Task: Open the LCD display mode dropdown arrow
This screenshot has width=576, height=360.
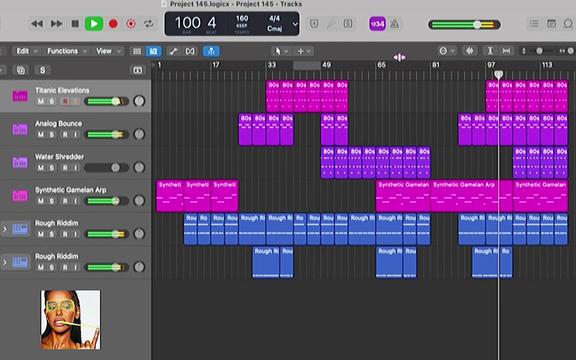Action: coord(295,24)
